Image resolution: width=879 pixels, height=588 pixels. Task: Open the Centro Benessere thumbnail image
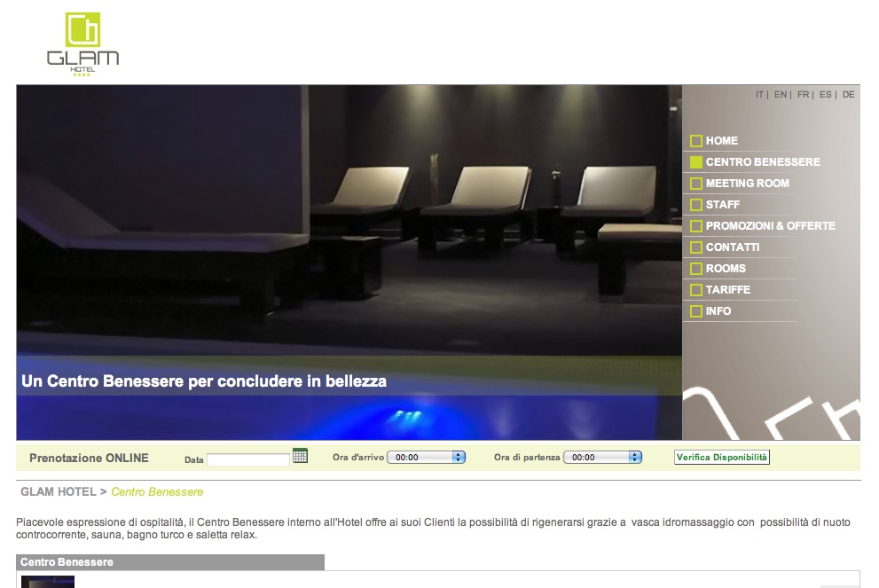[x=48, y=582]
